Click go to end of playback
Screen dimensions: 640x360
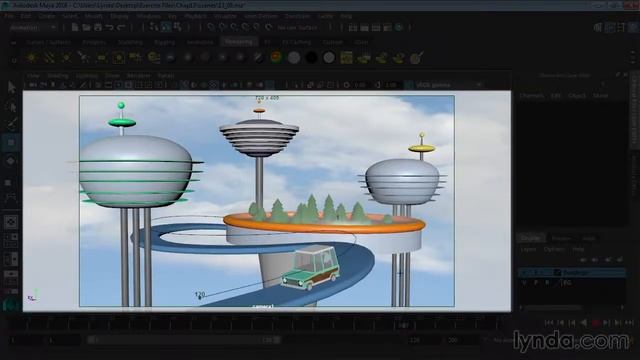(629, 323)
